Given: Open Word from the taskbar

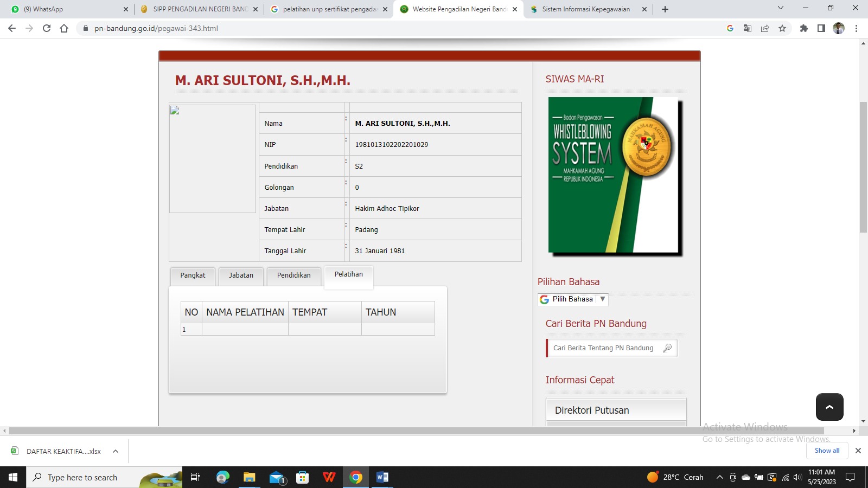Looking at the screenshot, I should pos(382,477).
